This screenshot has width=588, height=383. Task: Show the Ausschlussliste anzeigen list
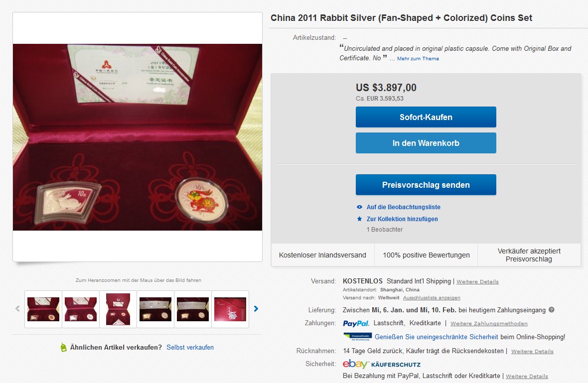click(432, 297)
